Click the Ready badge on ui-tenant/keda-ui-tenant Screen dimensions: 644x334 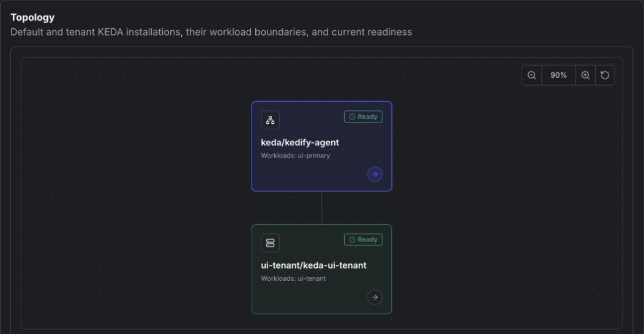(364, 240)
